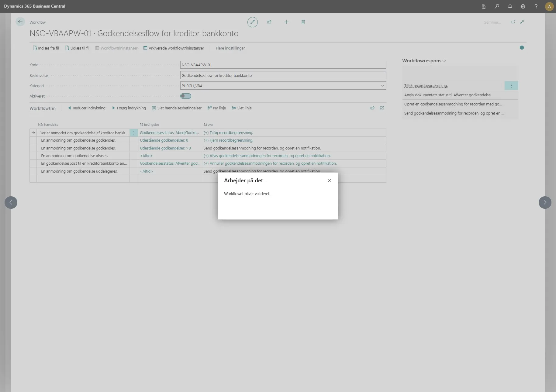Open response (+) Tilføj recordbegrænsning in table
Screen dimensions: 556x392
click(x=228, y=133)
